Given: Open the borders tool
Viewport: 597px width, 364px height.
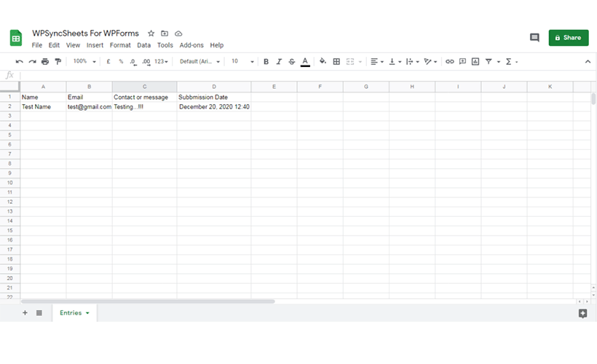Looking at the screenshot, I should click(336, 61).
